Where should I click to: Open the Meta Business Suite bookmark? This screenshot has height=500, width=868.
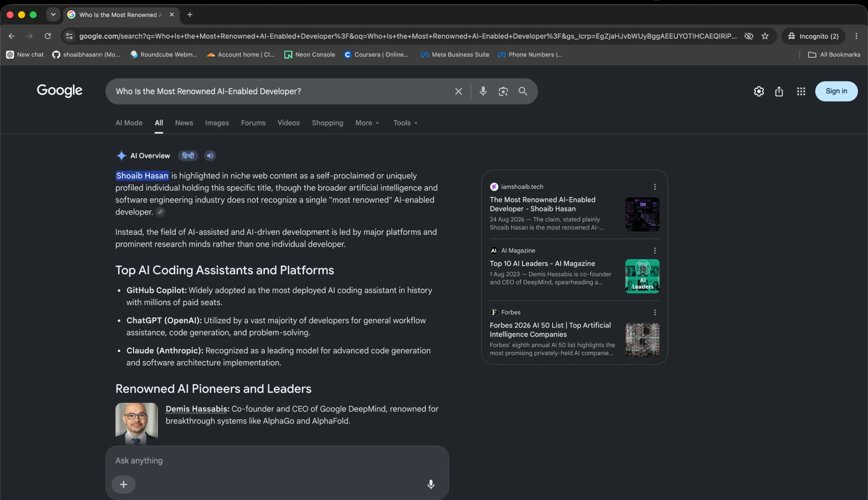tap(455, 54)
